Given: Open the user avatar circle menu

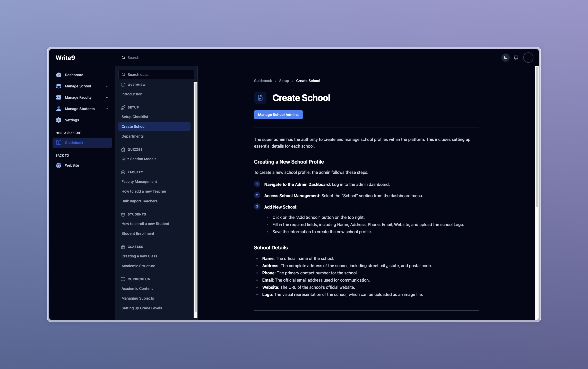Looking at the screenshot, I should (528, 58).
